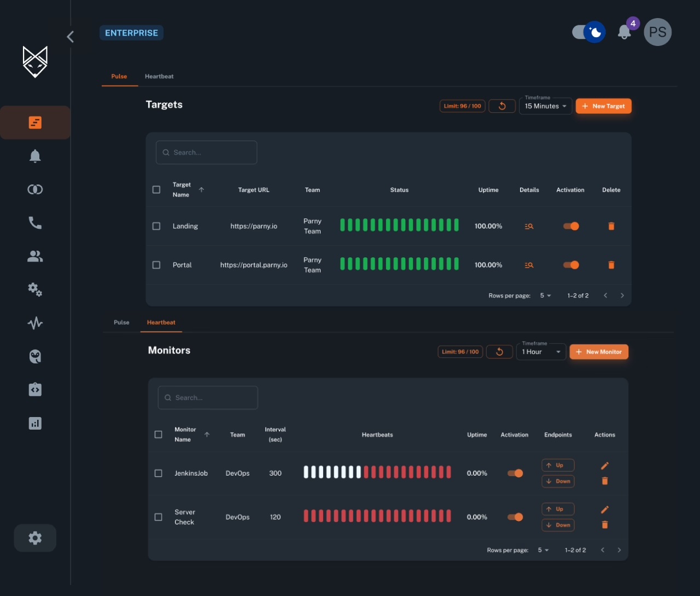This screenshot has height=596, width=700.
Task: Select Heartbeat tab above Monitors
Action: tap(161, 322)
